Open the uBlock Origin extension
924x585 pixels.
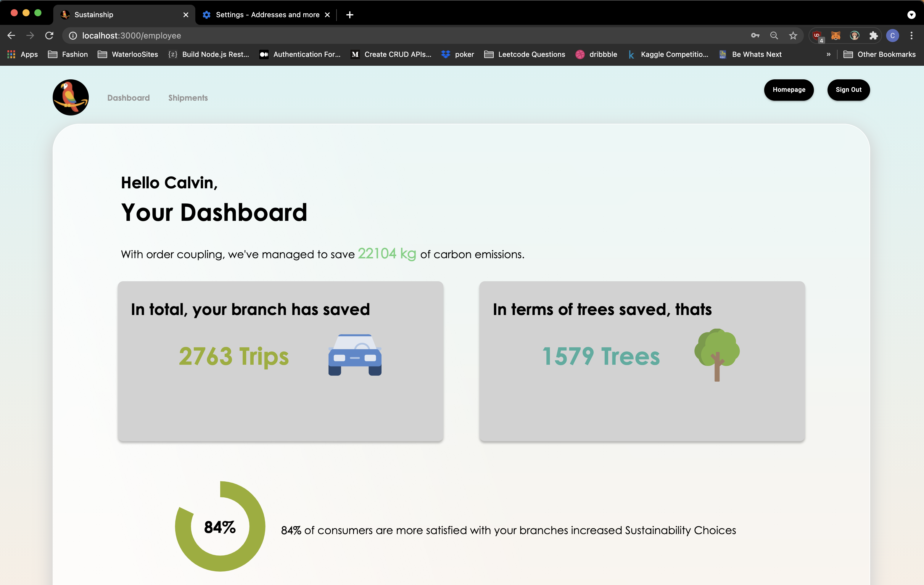point(817,36)
